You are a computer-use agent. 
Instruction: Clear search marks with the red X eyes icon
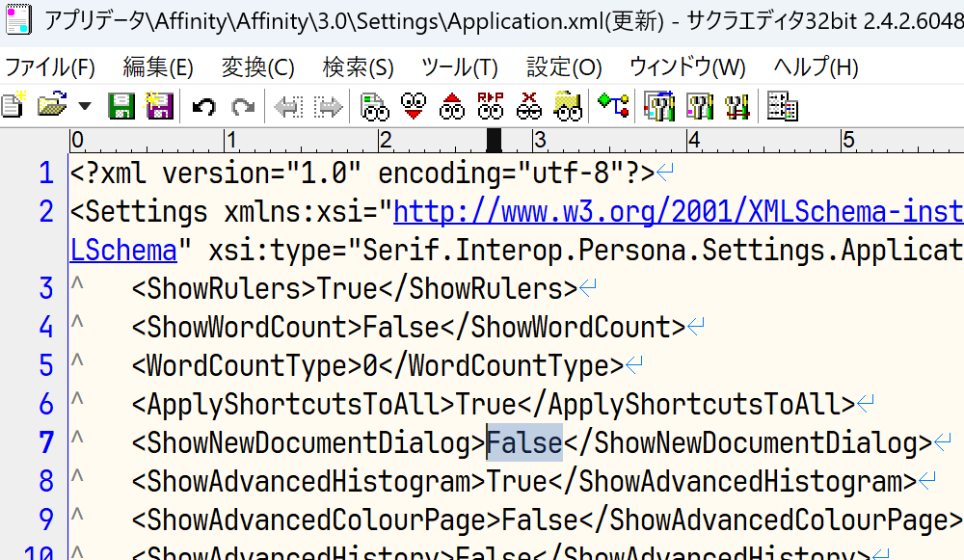click(528, 106)
